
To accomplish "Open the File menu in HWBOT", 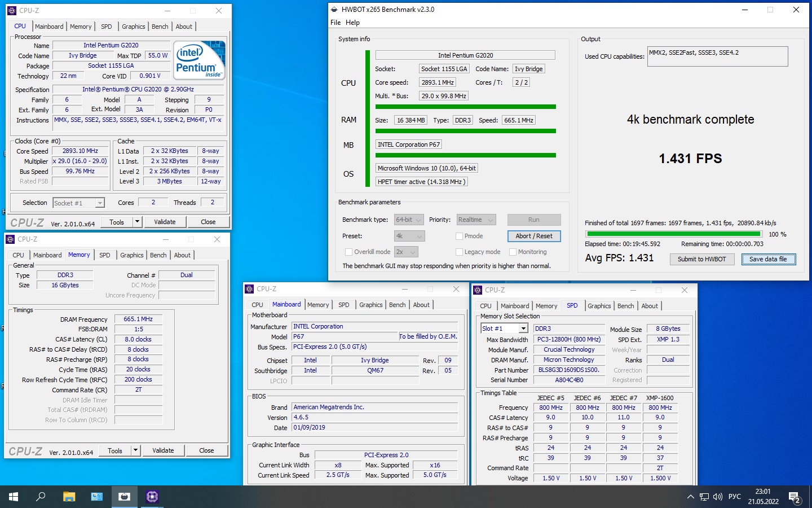I will coord(336,23).
